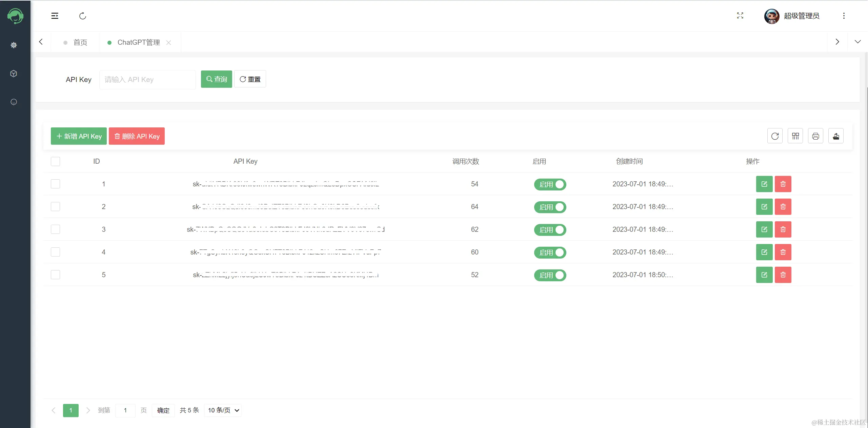The height and width of the screenshot is (428, 868).
Task: Expand the tab options down chevron
Action: click(857, 42)
